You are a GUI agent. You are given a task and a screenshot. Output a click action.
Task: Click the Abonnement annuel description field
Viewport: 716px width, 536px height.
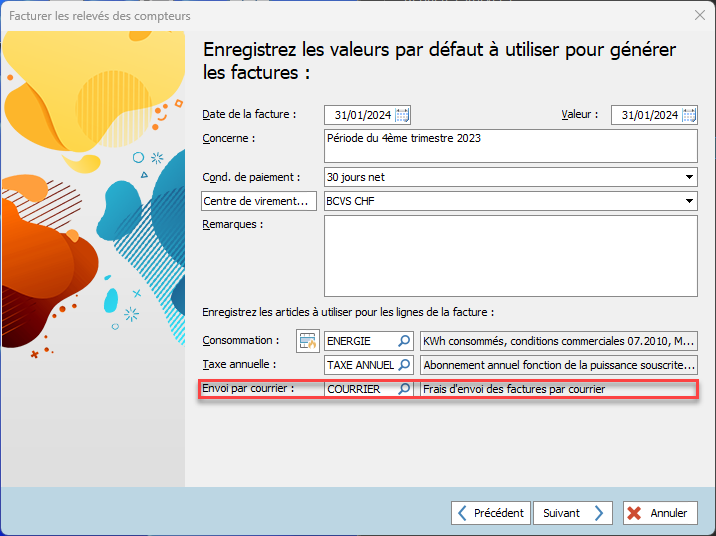click(x=558, y=365)
